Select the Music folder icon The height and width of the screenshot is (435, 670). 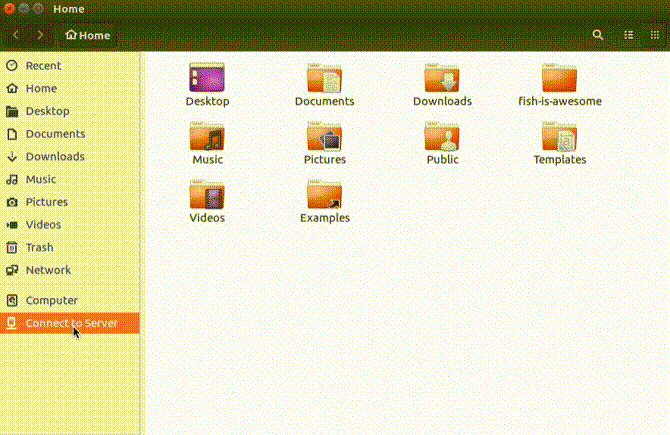click(x=207, y=136)
